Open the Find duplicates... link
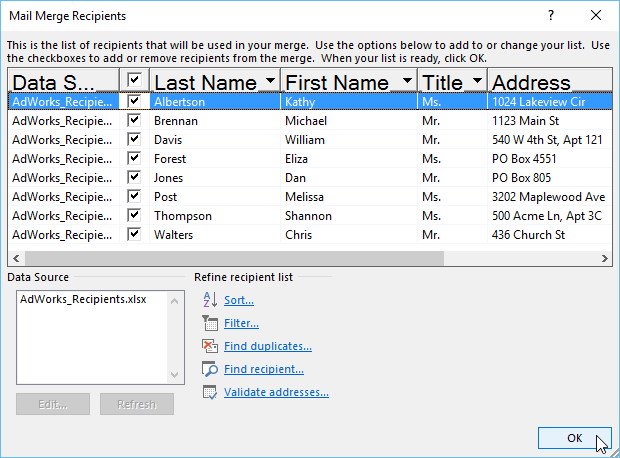The height and width of the screenshot is (458, 620). (x=267, y=346)
